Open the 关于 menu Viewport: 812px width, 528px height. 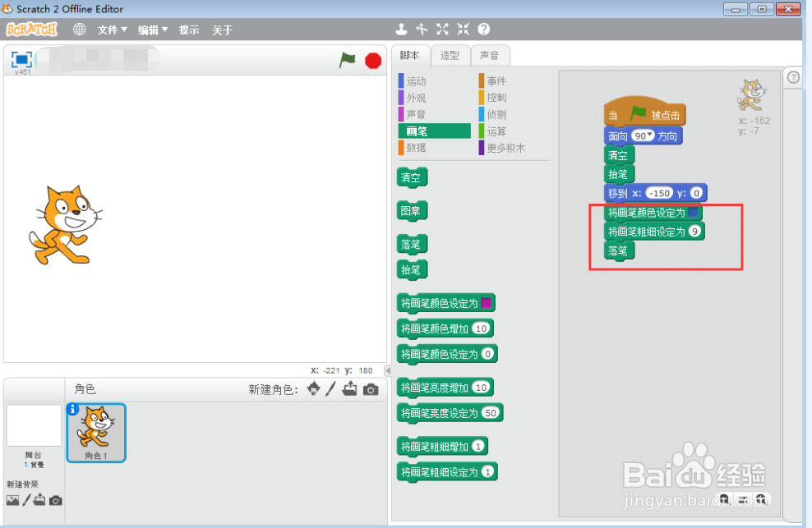[222, 30]
